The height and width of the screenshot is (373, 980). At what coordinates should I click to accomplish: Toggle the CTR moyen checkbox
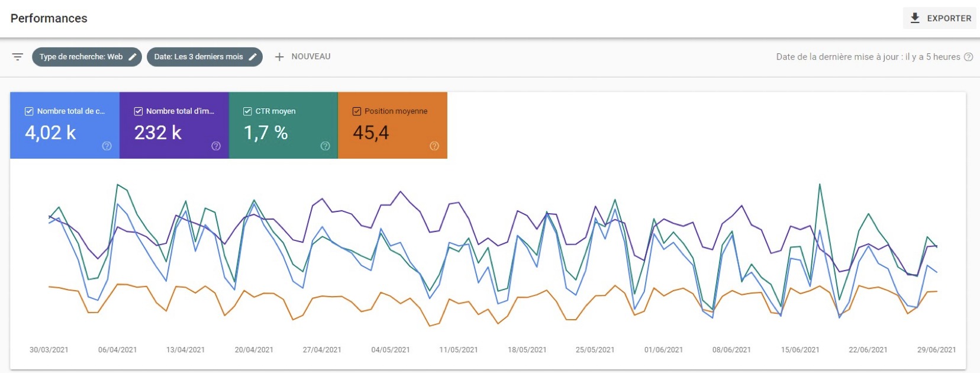247,111
